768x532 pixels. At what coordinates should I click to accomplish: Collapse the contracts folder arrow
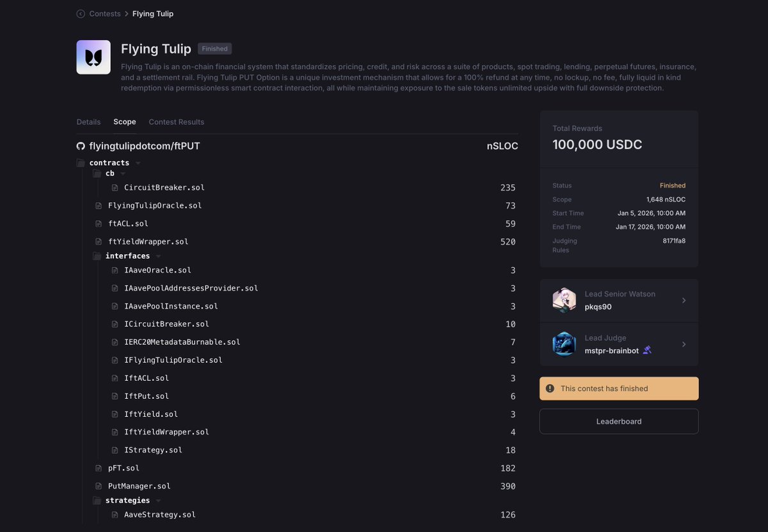click(138, 163)
